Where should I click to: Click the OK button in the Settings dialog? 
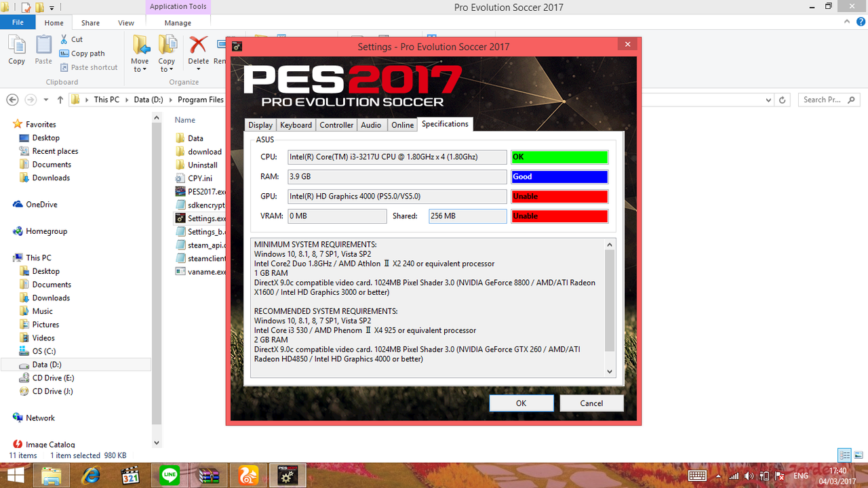(x=521, y=403)
